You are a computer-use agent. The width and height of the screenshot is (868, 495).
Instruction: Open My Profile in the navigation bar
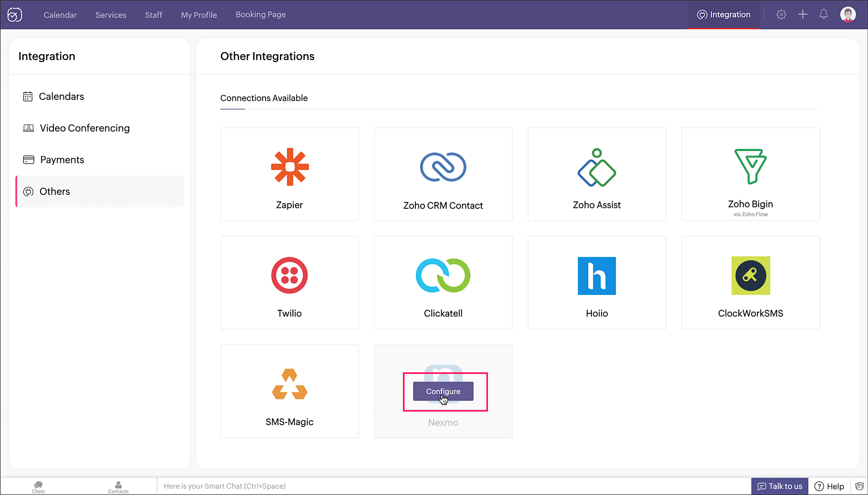[x=199, y=15]
